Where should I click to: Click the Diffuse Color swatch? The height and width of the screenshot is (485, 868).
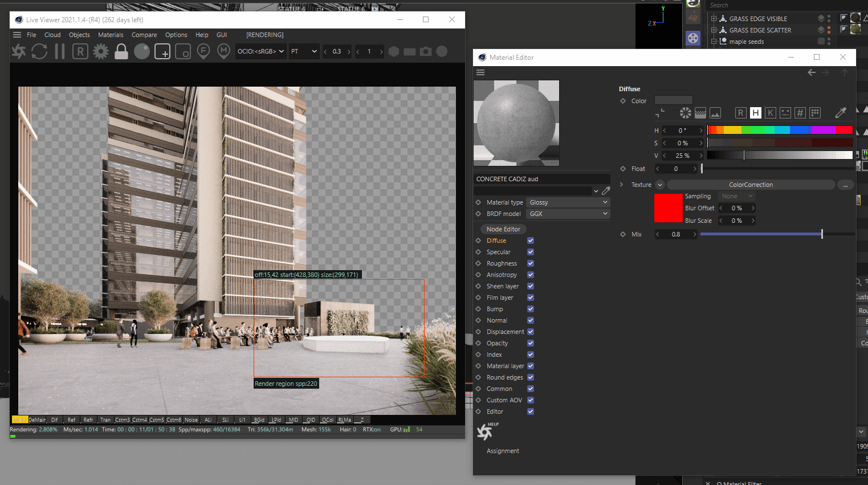pos(673,100)
